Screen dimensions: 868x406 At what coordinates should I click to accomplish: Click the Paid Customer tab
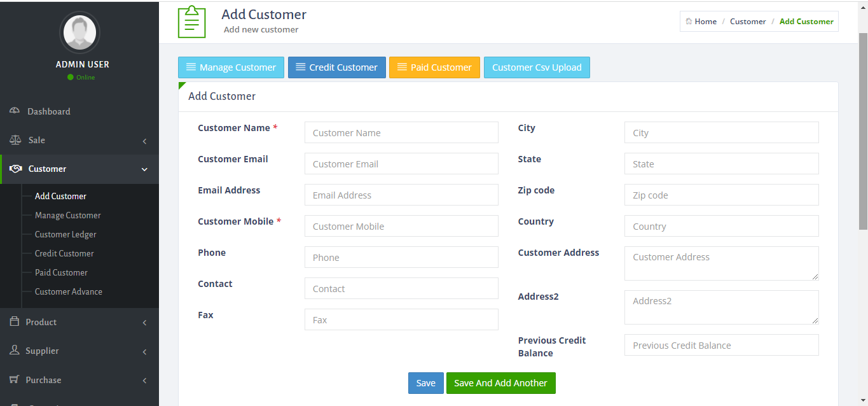(x=434, y=67)
